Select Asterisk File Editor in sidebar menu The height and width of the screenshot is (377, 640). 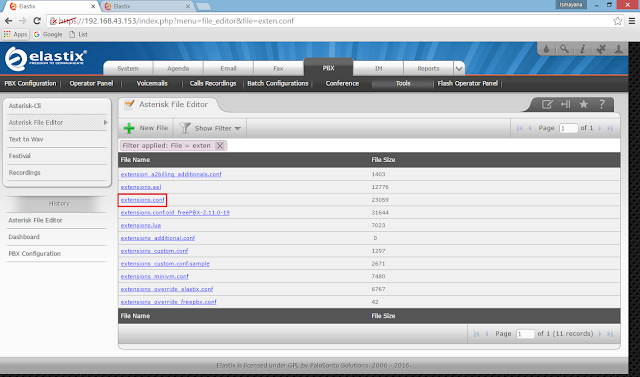click(57, 122)
